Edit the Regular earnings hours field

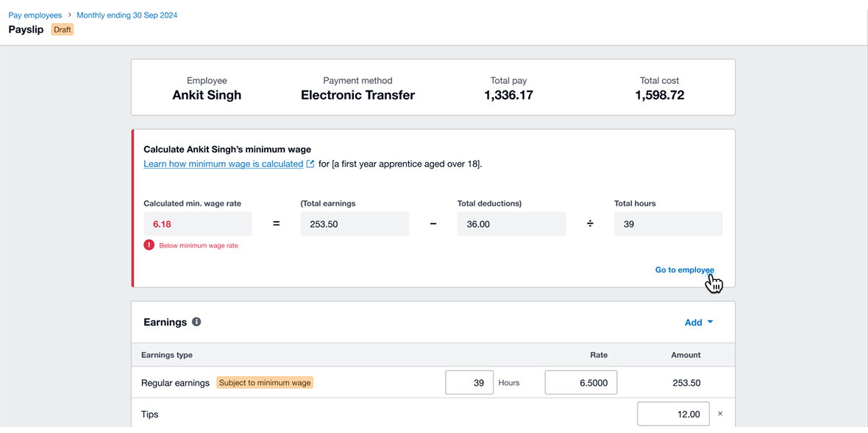pos(469,383)
